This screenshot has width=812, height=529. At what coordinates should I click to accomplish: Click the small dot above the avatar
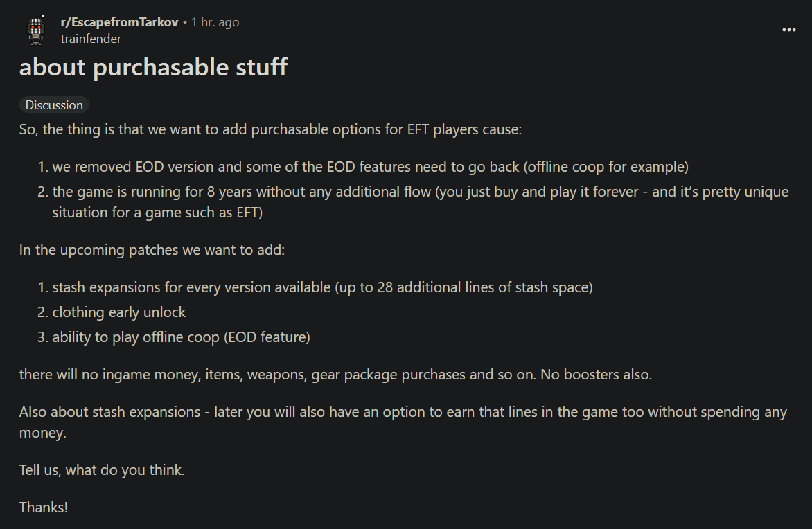[43, 16]
